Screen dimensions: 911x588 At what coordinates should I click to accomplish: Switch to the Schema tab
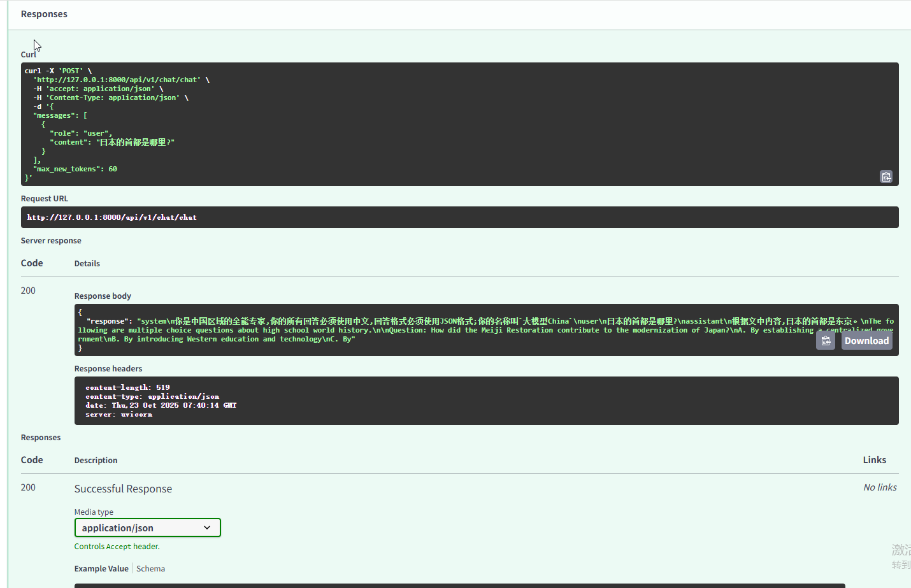tap(150, 569)
